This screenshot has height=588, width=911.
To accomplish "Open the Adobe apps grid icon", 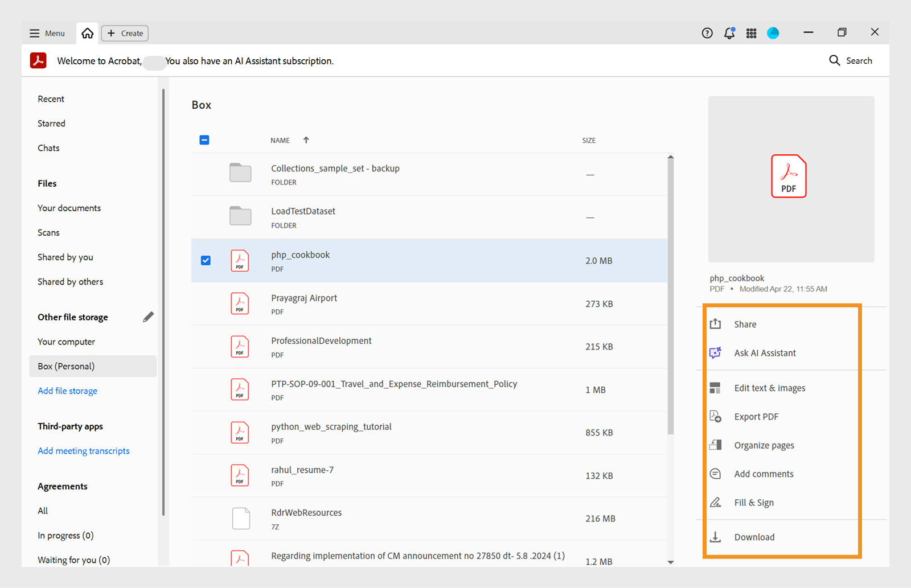I will (x=751, y=33).
